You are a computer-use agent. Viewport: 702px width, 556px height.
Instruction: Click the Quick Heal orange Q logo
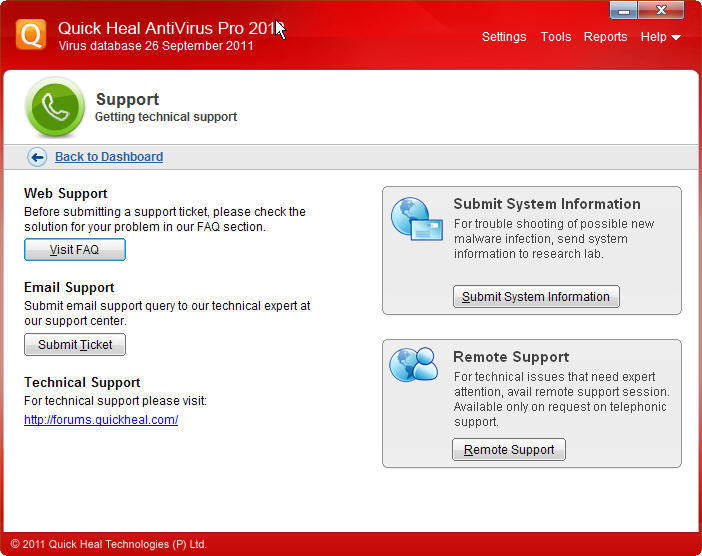pos(31,34)
